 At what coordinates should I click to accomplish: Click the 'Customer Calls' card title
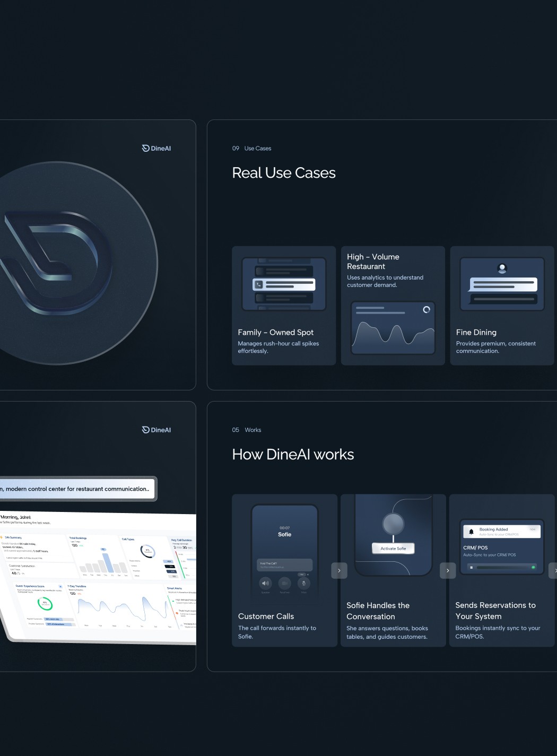click(x=266, y=616)
